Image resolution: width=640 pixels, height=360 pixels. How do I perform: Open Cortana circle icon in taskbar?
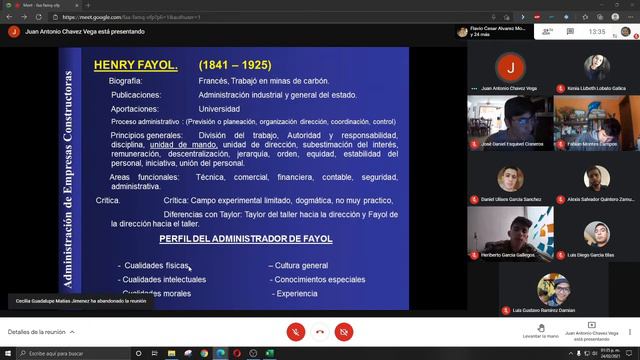pos(139,353)
